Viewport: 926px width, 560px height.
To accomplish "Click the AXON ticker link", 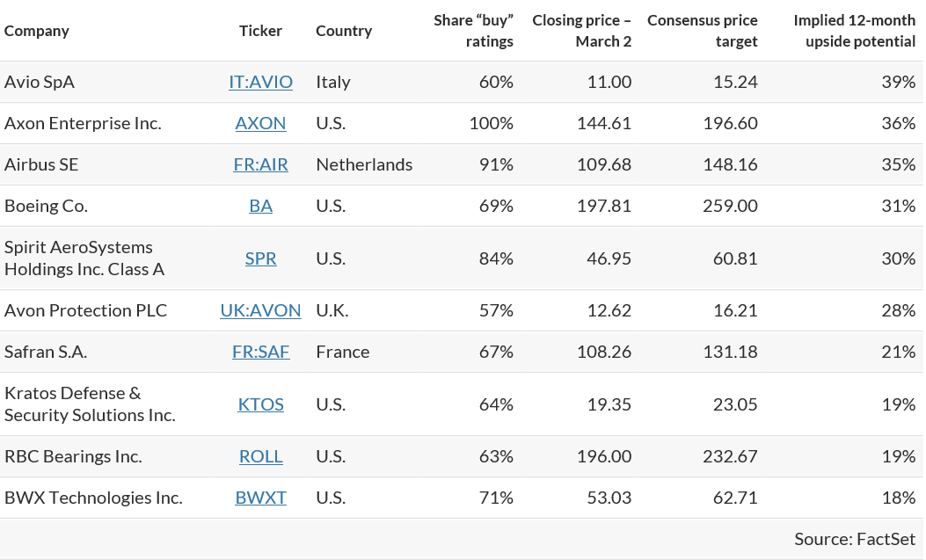I will [x=260, y=123].
